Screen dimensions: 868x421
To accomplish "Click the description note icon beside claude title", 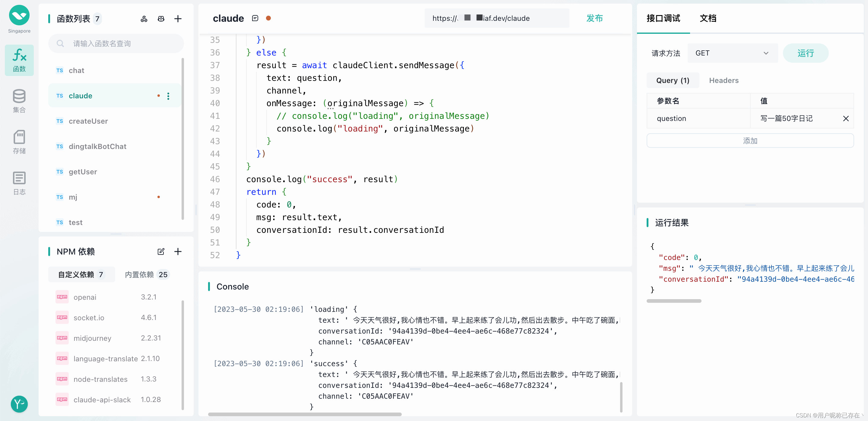I will (x=255, y=18).
